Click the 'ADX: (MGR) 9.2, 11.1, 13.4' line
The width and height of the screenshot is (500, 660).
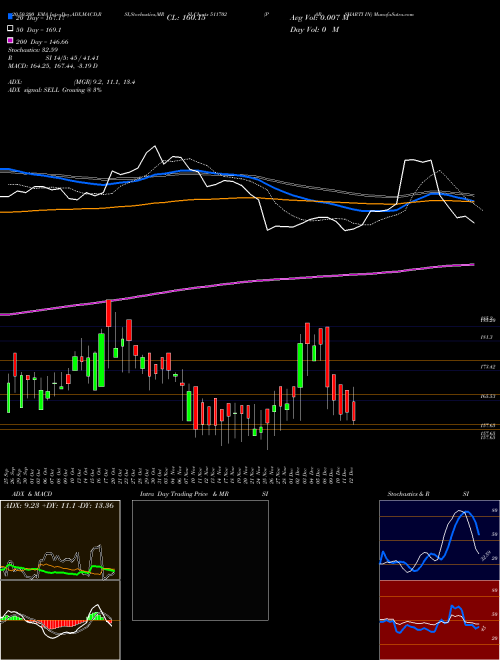[72, 82]
